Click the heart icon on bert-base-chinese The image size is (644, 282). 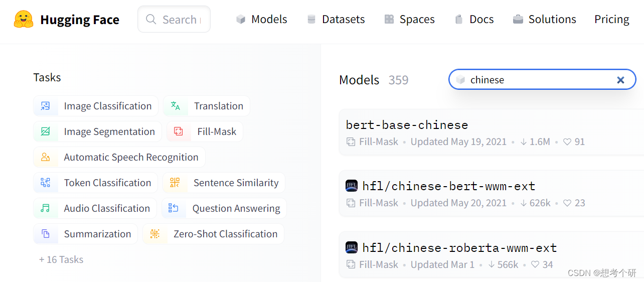point(567,142)
